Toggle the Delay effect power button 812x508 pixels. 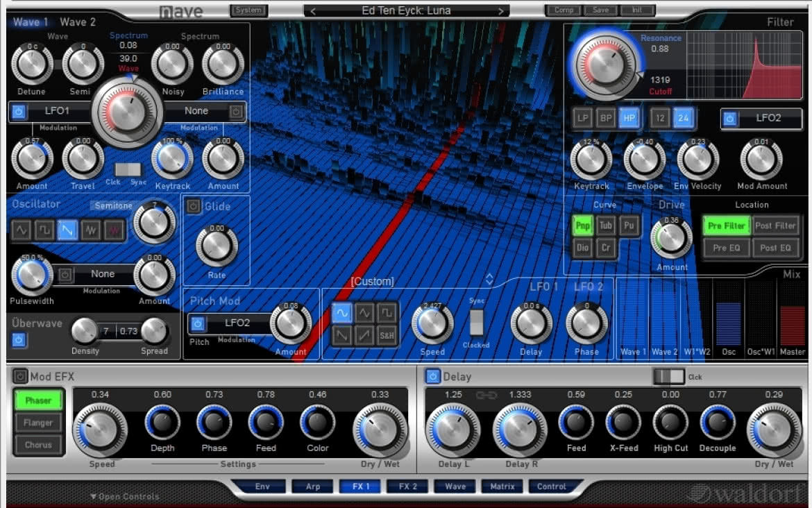pos(432,376)
